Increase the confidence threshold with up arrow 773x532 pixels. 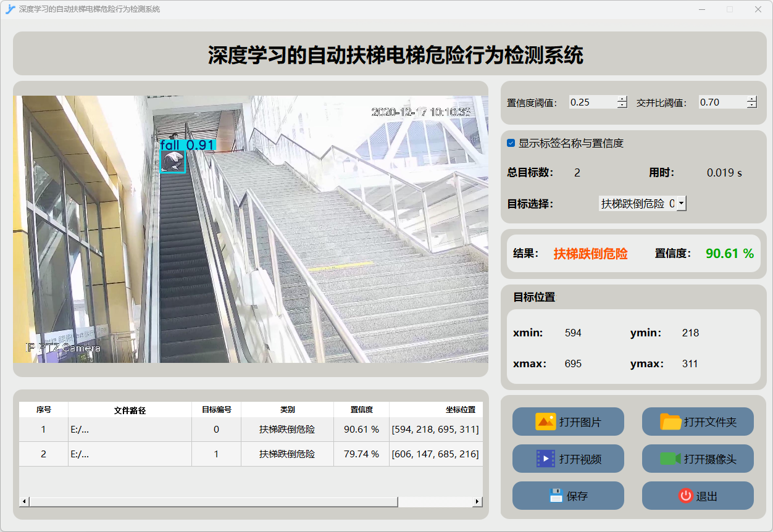pyautogui.click(x=622, y=99)
